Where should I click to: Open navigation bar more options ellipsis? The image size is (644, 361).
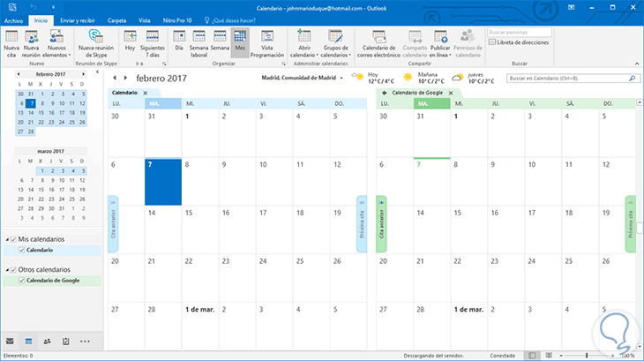tap(85, 342)
